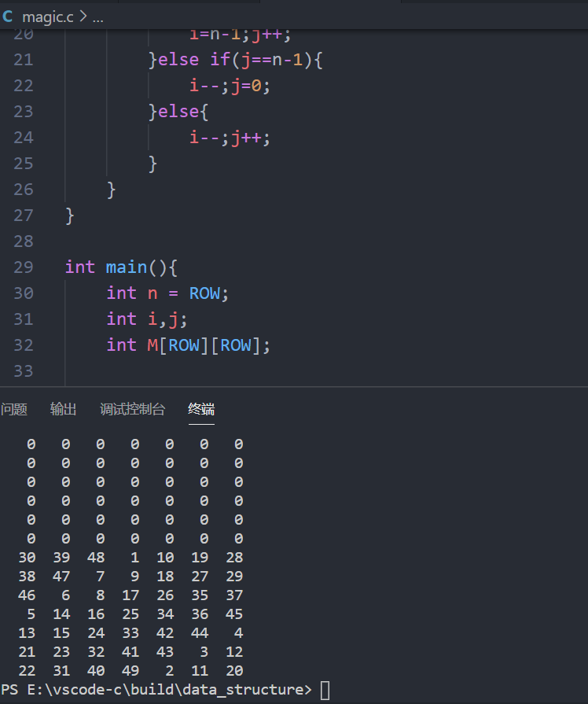Click line number 29 in the gutter
The image size is (588, 704).
(24, 267)
